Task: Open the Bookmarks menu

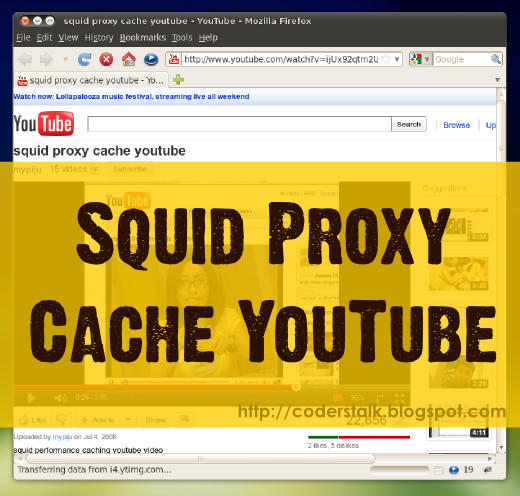Action: point(143,38)
